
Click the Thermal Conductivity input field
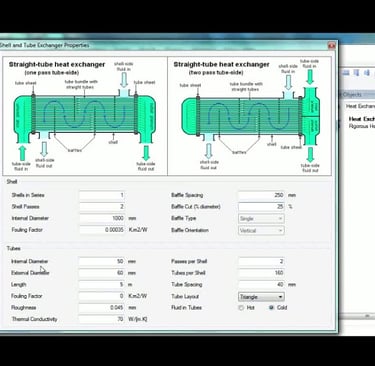tap(102, 319)
